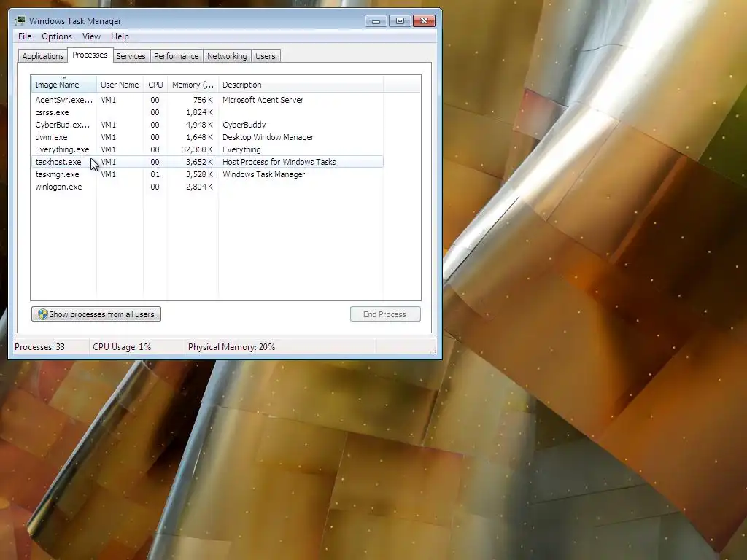Select the dwm.exe process
Image resolution: width=747 pixels, height=560 pixels.
207,137
